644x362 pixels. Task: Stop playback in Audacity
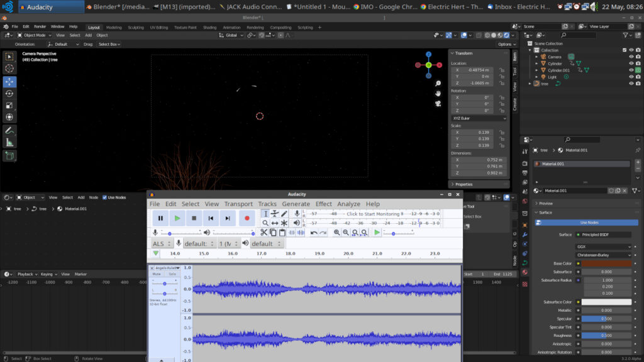tap(194, 218)
